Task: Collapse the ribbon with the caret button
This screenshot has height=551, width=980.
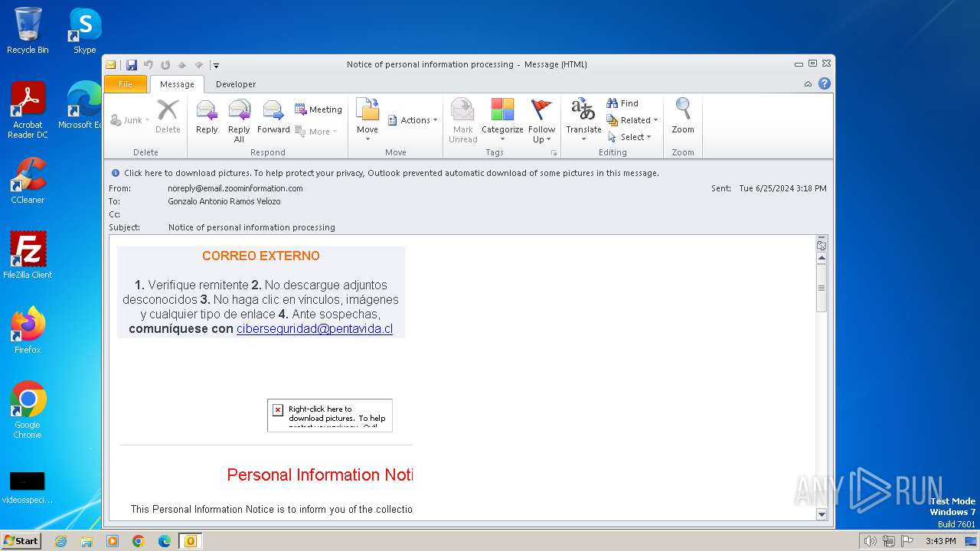Action: (x=808, y=84)
